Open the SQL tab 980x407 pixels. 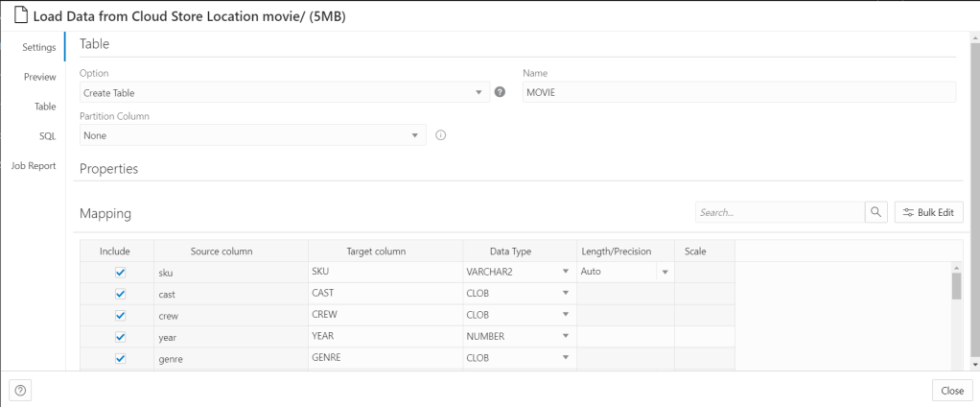pos(47,135)
